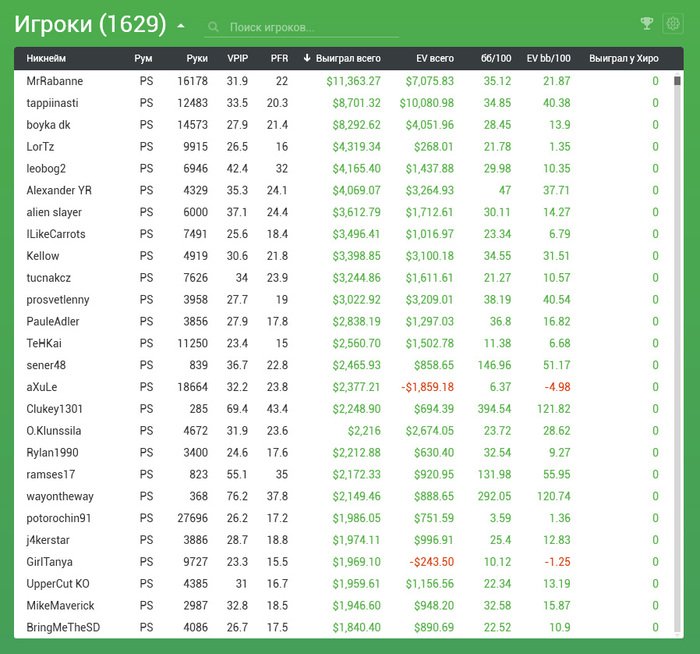The height and width of the screenshot is (654, 700).
Task: Select the aXuLe player entry
Action: [42, 387]
